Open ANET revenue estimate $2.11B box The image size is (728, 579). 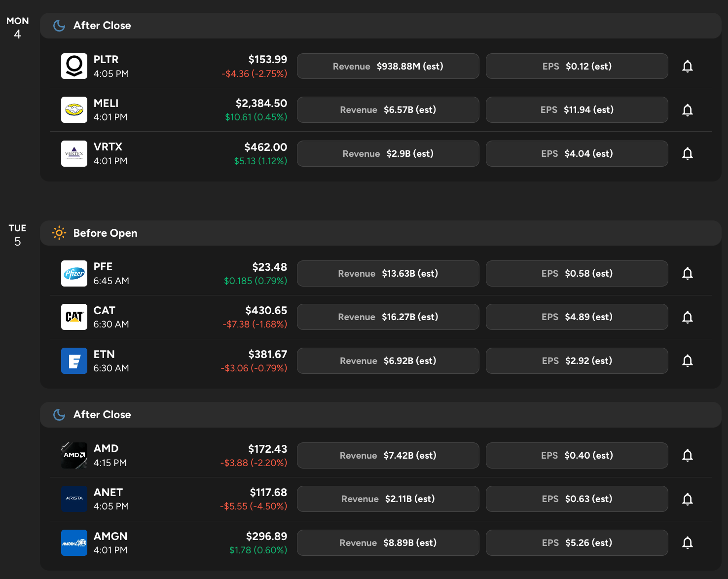pos(388,499)
